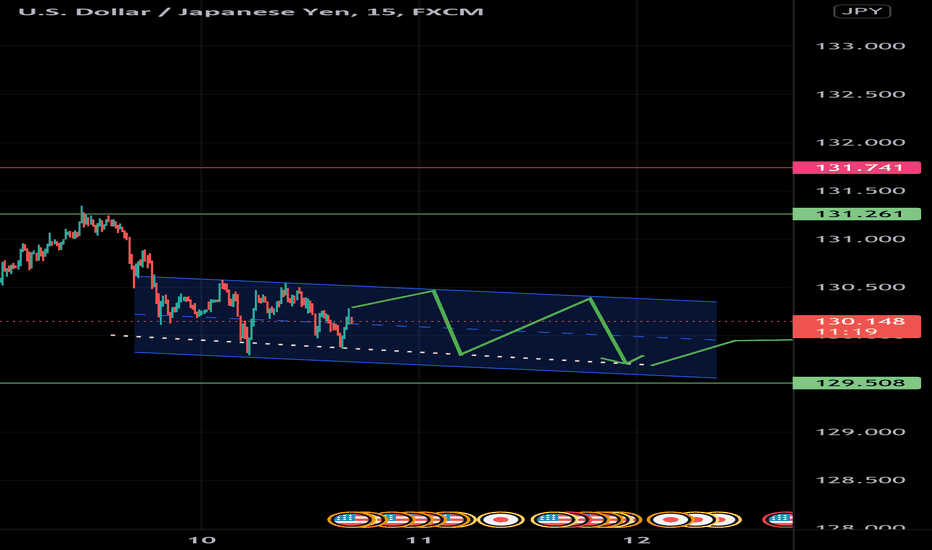Click the 128.500 price axis value

[860, 480]
